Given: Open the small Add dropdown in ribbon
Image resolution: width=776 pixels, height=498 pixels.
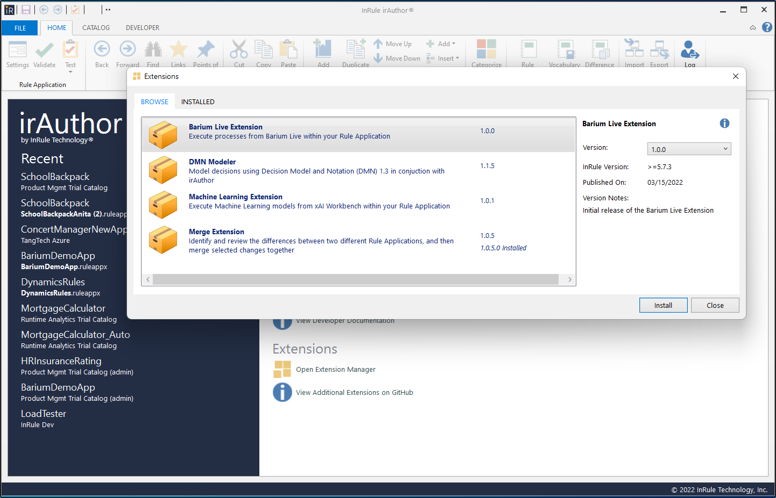Looking at the screenshot, I should click(441, 44).
